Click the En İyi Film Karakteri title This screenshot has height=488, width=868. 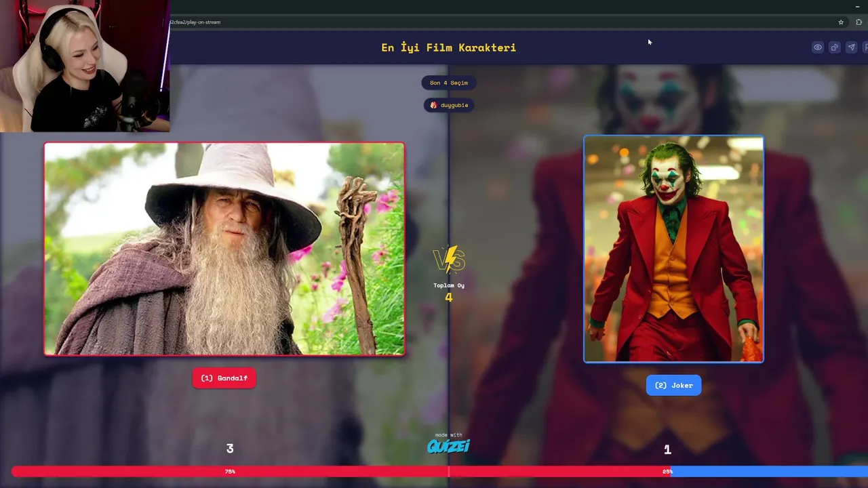[x=449, y=47]
